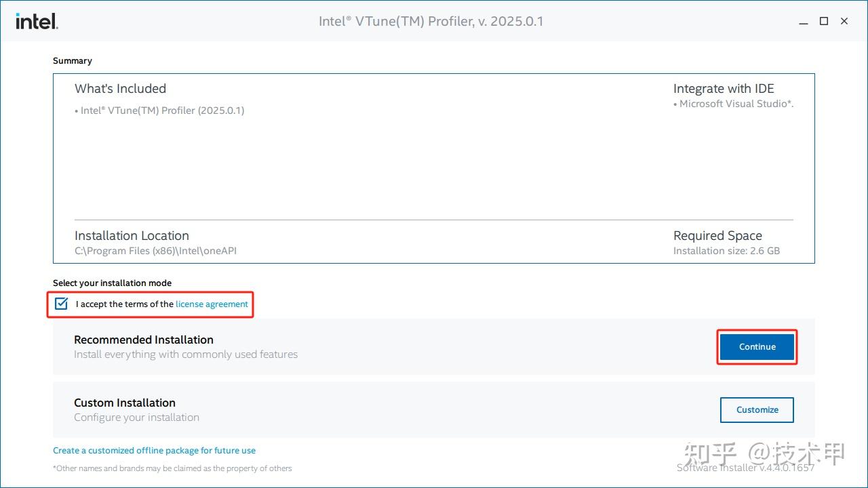This screenshot has height=488, width=868.
Task: Click the What's Included section heading
Action: [x=120, y=89]
